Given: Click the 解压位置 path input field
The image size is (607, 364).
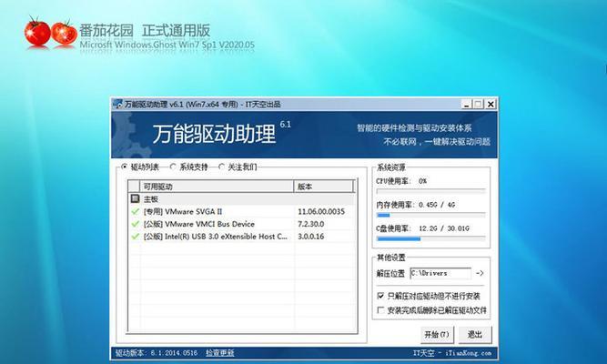Looking at the screenshot, I should tap(440, 273).
